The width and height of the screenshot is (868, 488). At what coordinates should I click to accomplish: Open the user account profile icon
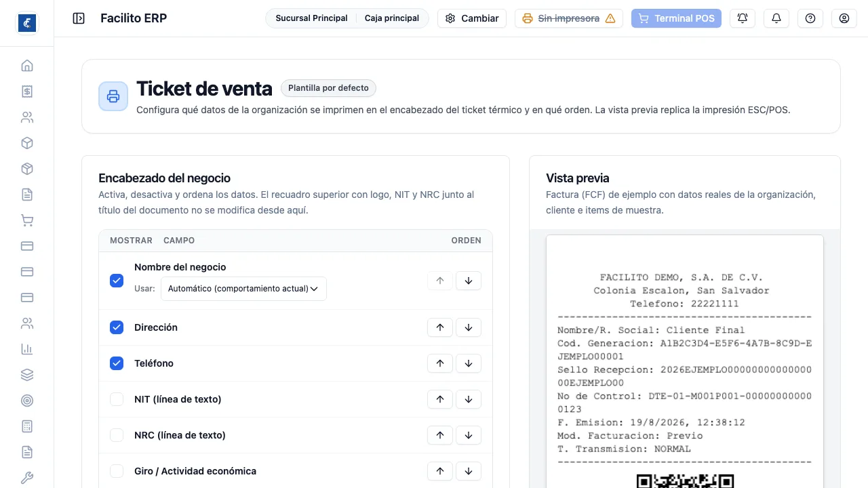click(x=844, y=18)
